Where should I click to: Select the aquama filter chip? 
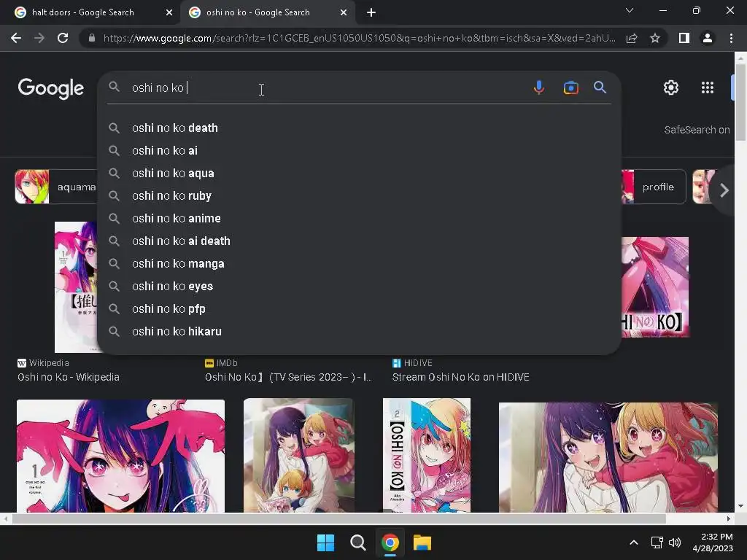[56, 187]
